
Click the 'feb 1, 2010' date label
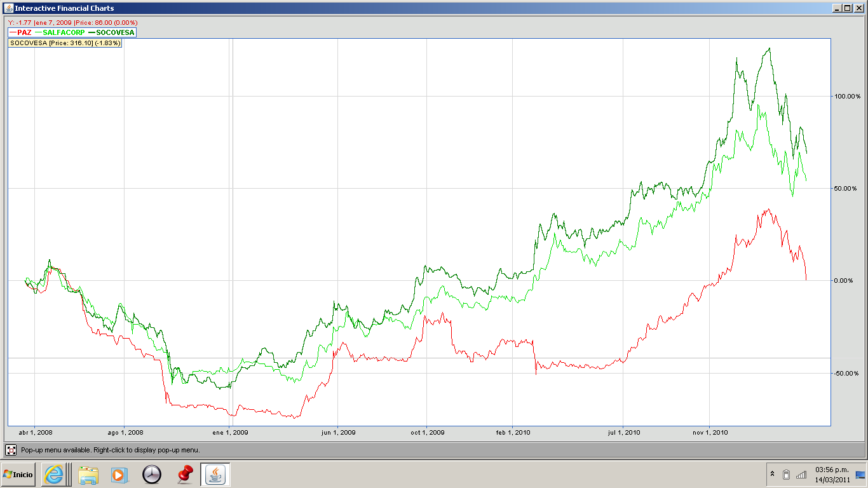point(513,433)
